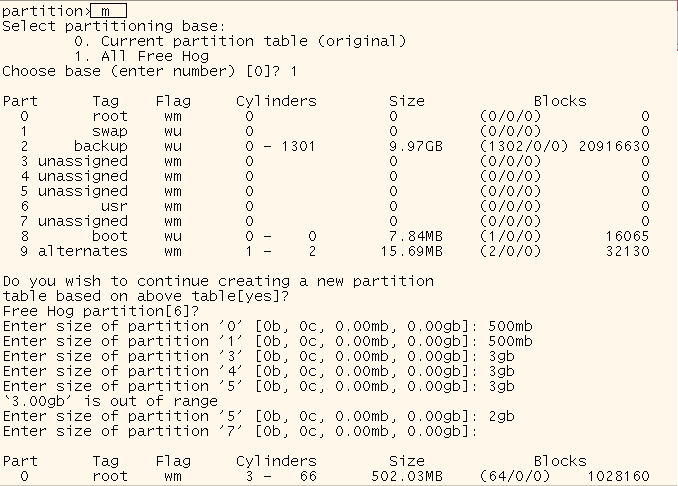Image resolution: width=678 pixels, height=486 pixels.
Task: Click the '(1302/0/0)' blocks entry
Action: [x=524, y=146]
